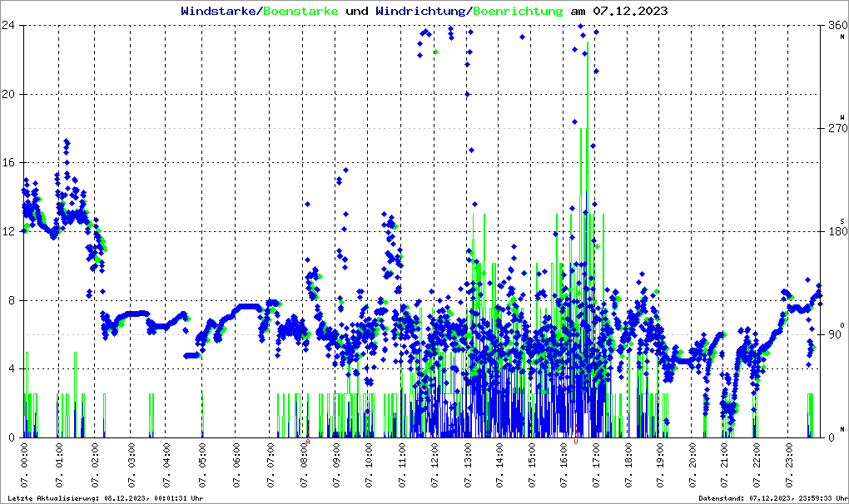Select the blue 'Windrichtung' title word

(422, 11)
